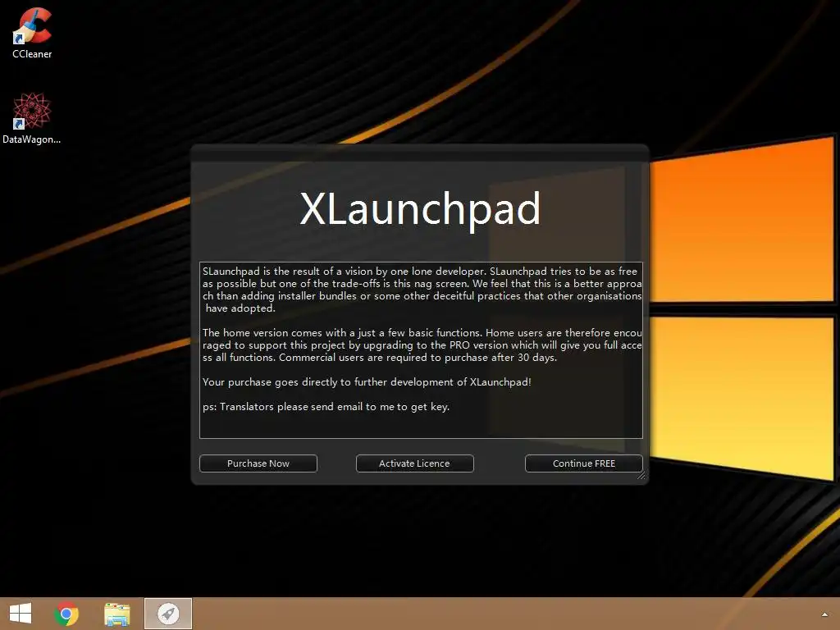The image size is (840, 630).
Task: Select XLaunchpad rocket icon in taskbar
Action: point(168,614)
